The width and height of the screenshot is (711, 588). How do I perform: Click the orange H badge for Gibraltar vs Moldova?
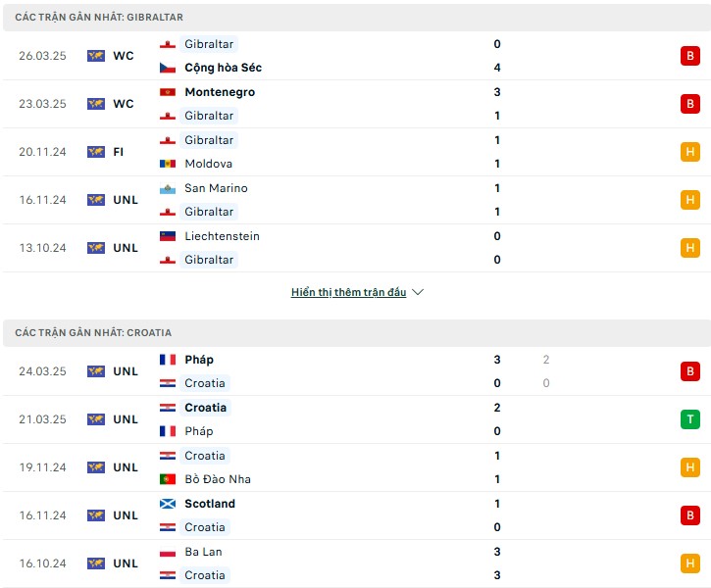[689, 152]
